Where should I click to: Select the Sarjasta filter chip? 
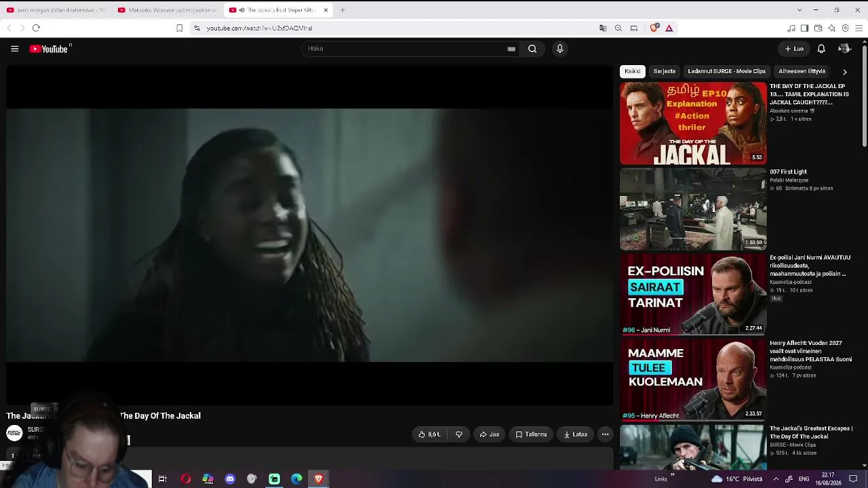(665, 71)
